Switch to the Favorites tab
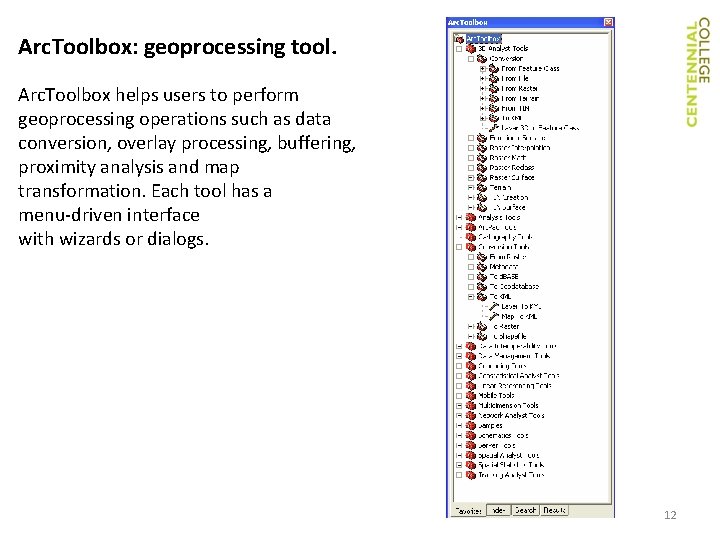The image size is (720, 540). click(x=468, y=511)
